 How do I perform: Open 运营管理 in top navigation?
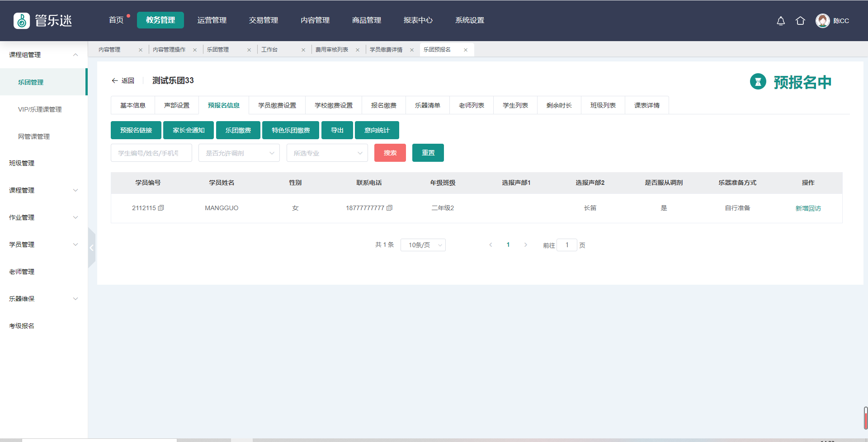(x=212, y=20)
